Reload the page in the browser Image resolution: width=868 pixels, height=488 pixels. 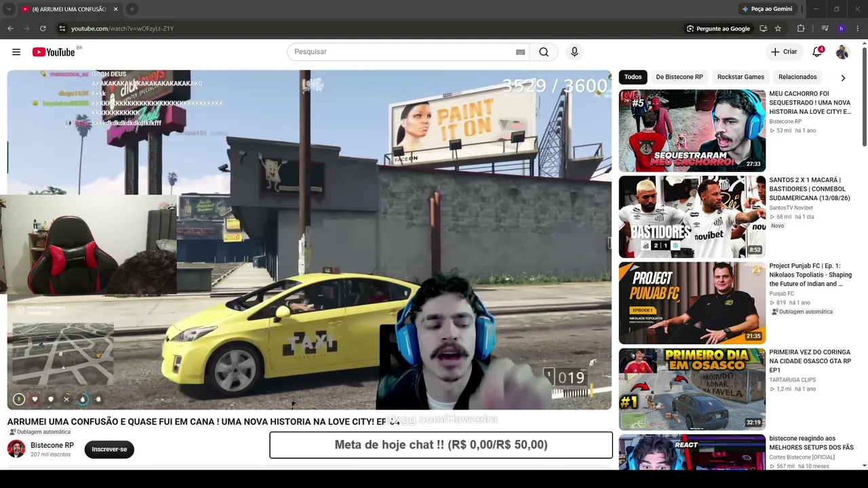click(x=43, y=28)
